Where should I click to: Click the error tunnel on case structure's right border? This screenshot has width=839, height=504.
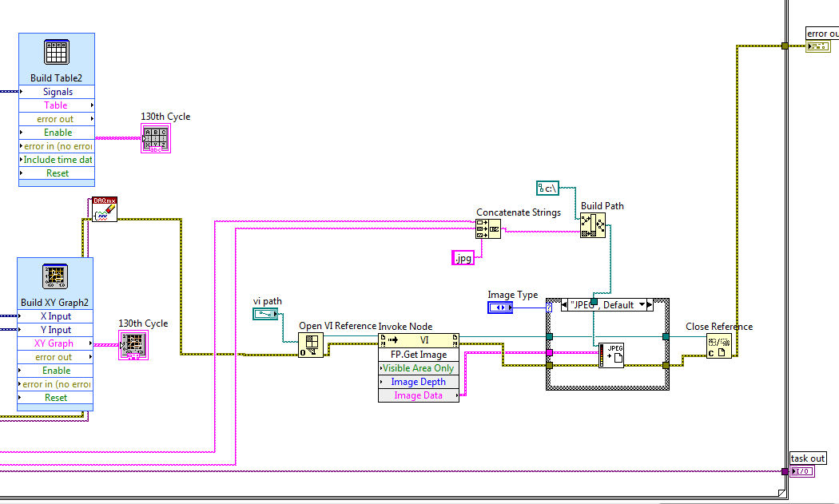click(666, 366)
